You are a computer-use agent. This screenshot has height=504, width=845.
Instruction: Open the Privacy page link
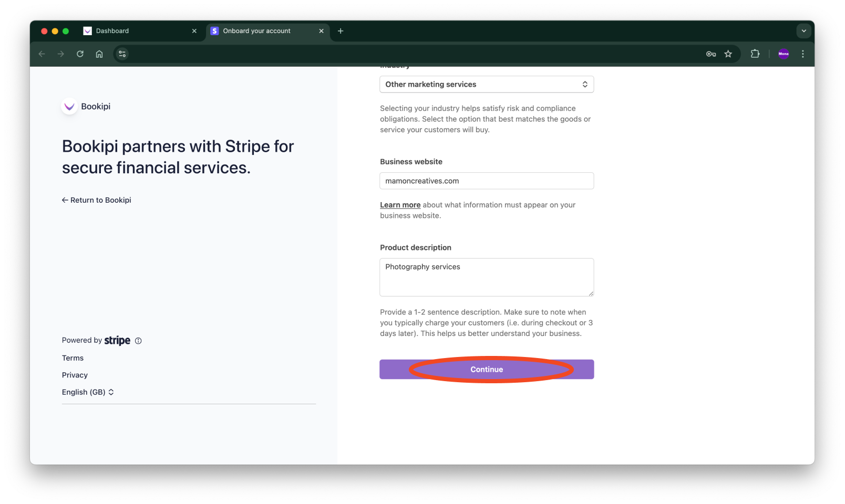(75, 374)
